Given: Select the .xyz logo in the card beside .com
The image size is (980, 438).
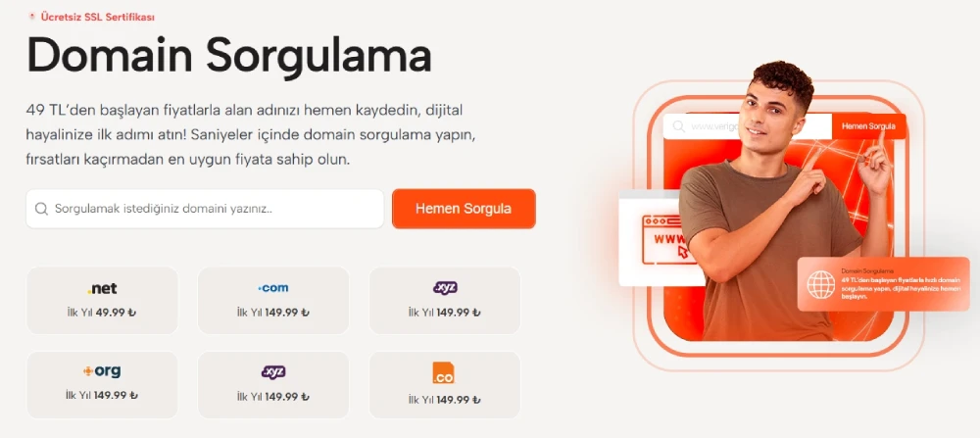Looking at the screenshot, I should [445, 288].
